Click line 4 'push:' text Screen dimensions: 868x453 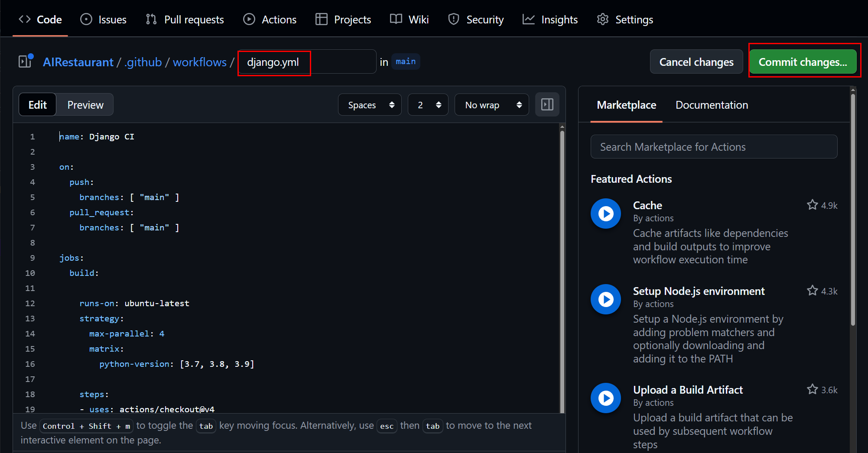point(81,182)
